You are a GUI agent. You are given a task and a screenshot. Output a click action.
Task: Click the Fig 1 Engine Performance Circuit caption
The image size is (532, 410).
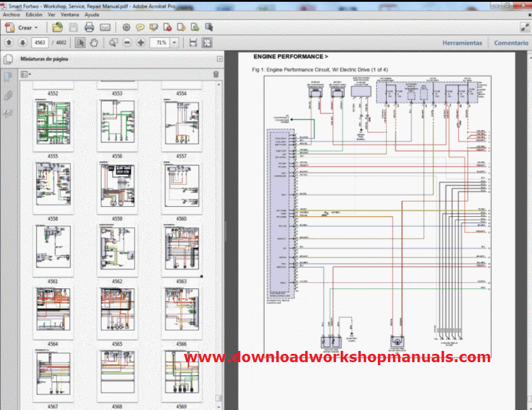coord(319,70)
